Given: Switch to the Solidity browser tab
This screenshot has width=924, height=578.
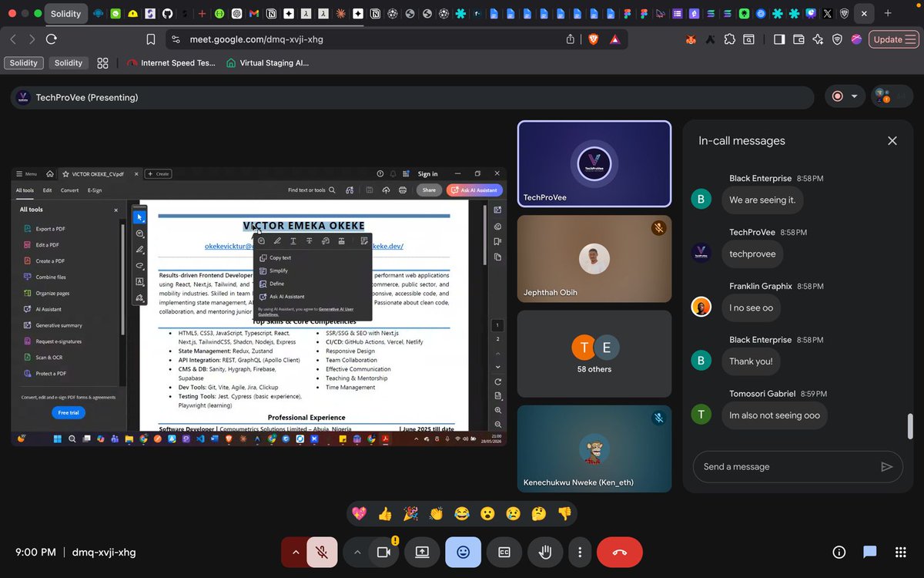Looking at the screenshot, I should click(x=65, y=14).
